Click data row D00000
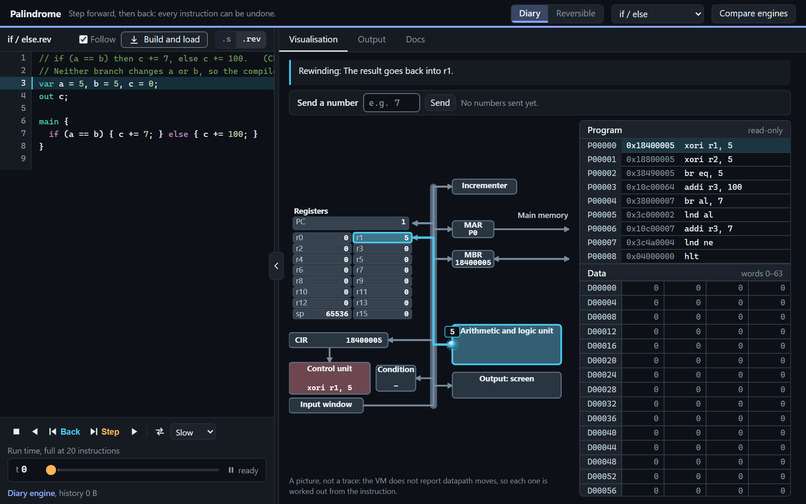Viewport: 806px width, 504px height. tap(685, 288)
